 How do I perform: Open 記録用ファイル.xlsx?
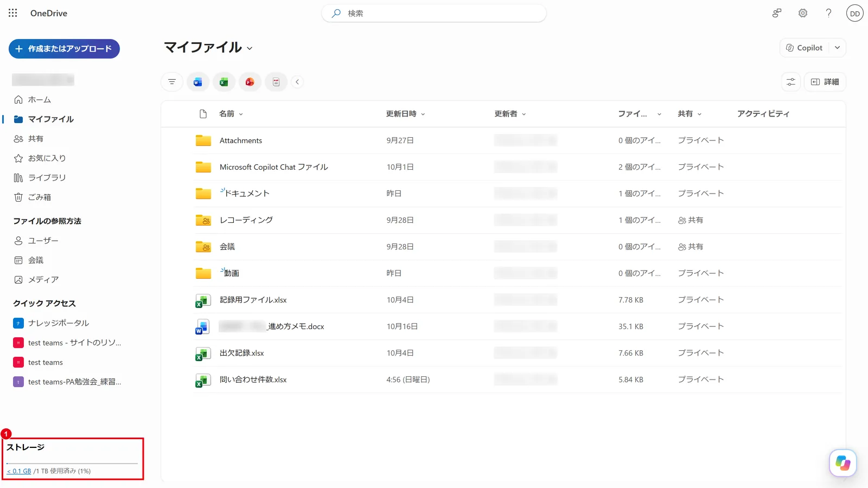click(x=253, y=300)
